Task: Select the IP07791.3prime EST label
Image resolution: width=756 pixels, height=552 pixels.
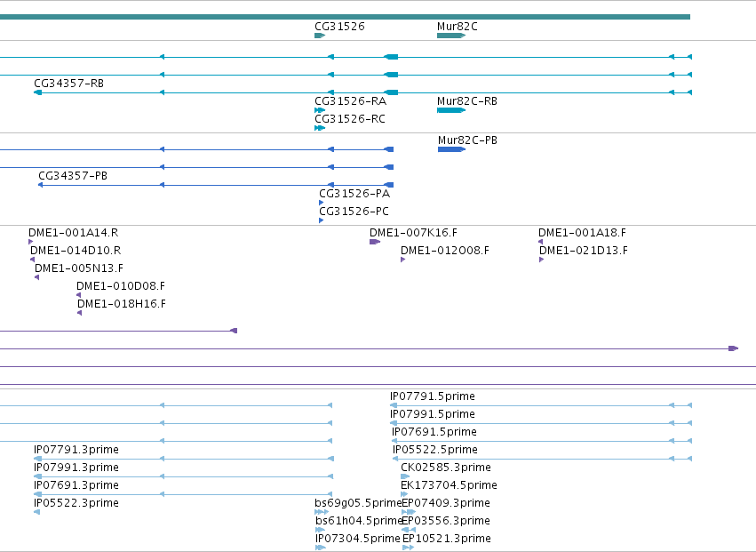Action: coord(76,450)
